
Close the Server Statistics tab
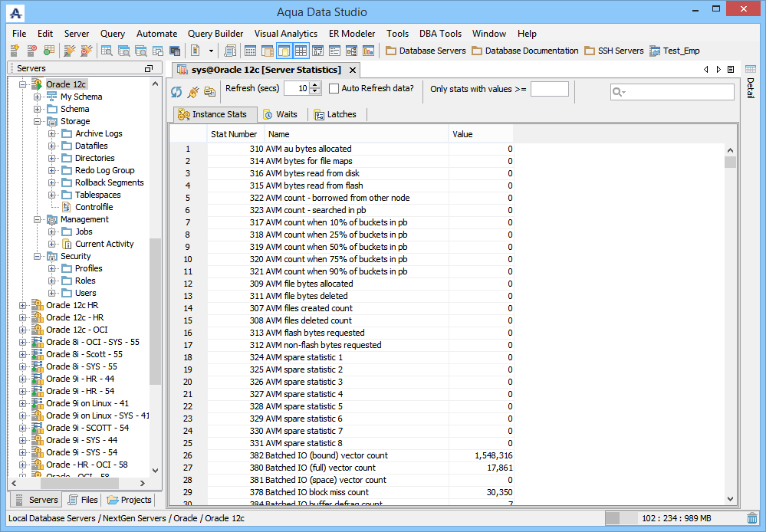click(351, 70)
